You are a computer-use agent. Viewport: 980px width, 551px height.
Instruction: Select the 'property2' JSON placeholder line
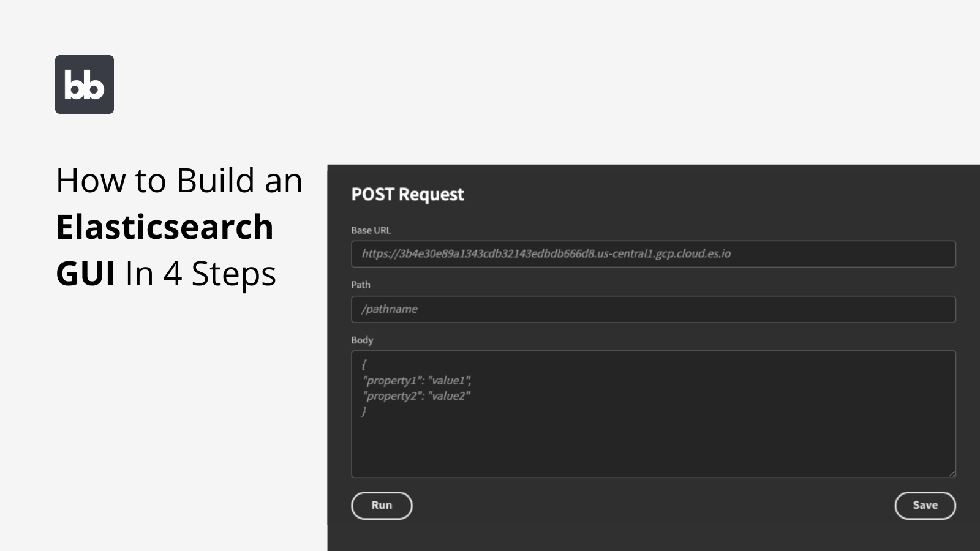tap(417, 396)
